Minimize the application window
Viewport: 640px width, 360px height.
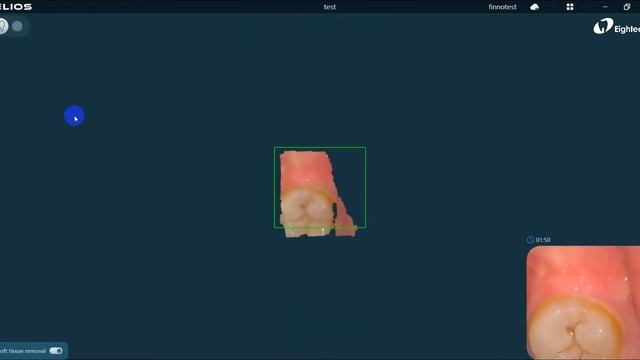coord(605,7)
